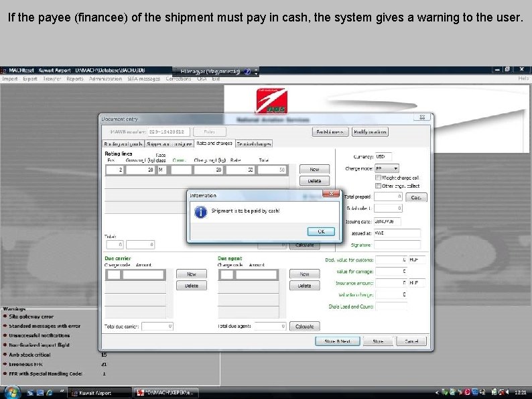
Task: Click the Erroneous FFR warning
Action: [x=25, y=364]
